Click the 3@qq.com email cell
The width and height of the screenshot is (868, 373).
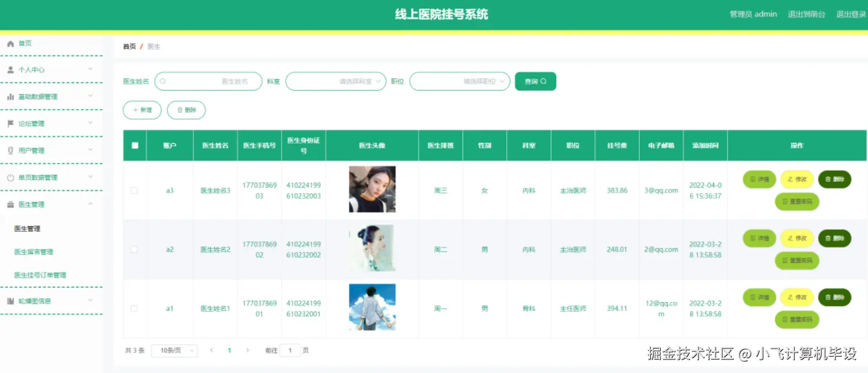point(661,191)
